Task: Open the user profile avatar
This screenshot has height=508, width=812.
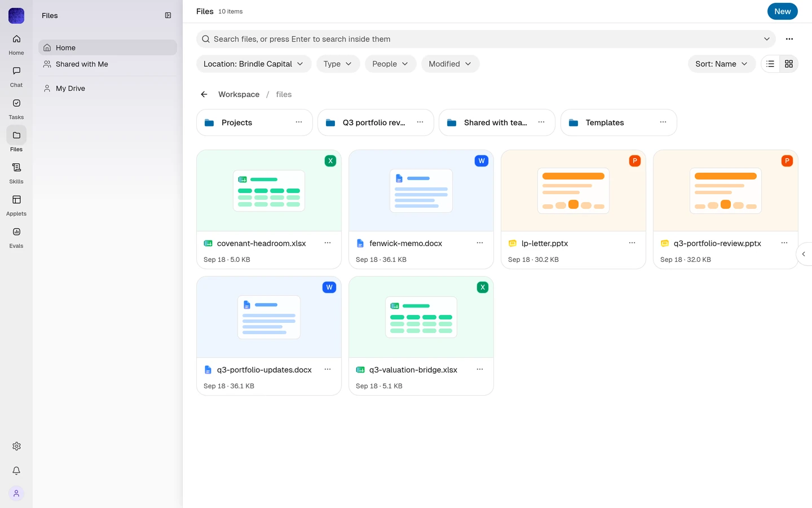Action: point(16,493)
